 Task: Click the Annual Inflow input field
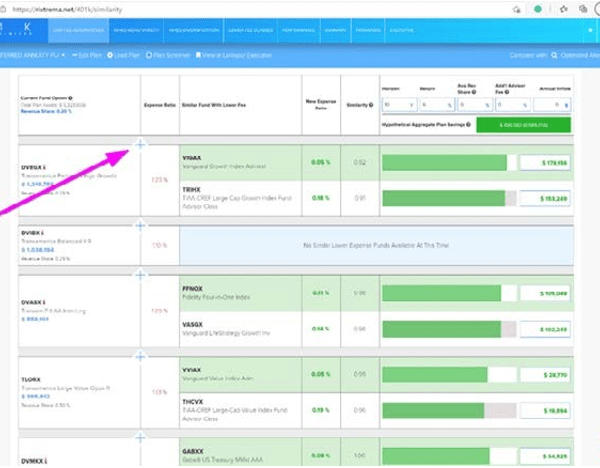pos(552,103)
